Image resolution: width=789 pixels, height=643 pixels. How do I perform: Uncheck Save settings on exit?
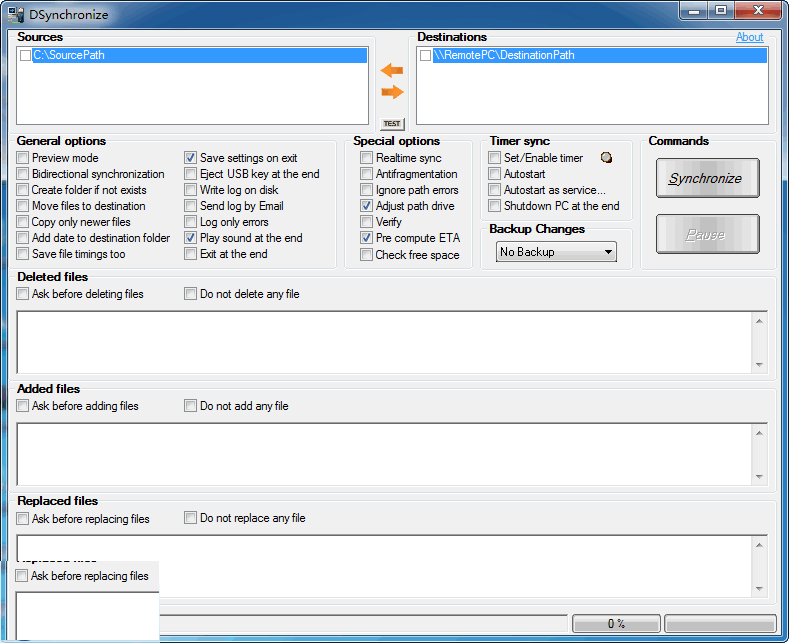point(190,158)
